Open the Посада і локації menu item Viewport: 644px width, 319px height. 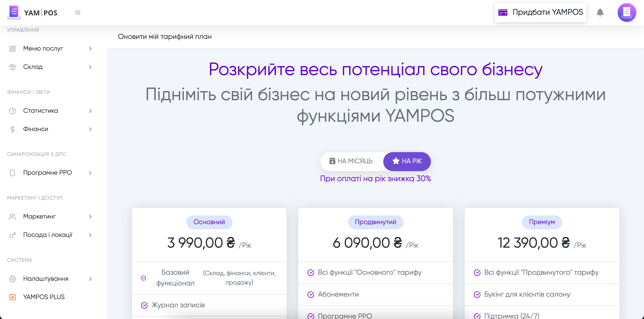click(48, 235)
